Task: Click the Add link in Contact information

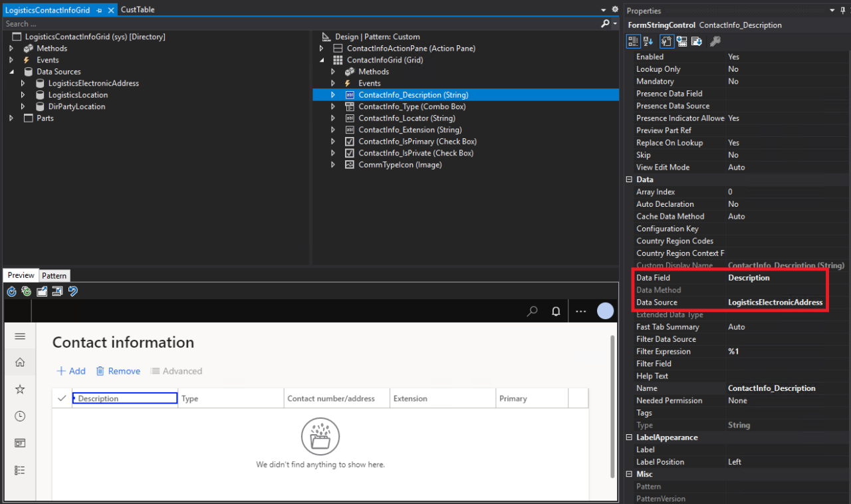Action: [x=70, y=370]
